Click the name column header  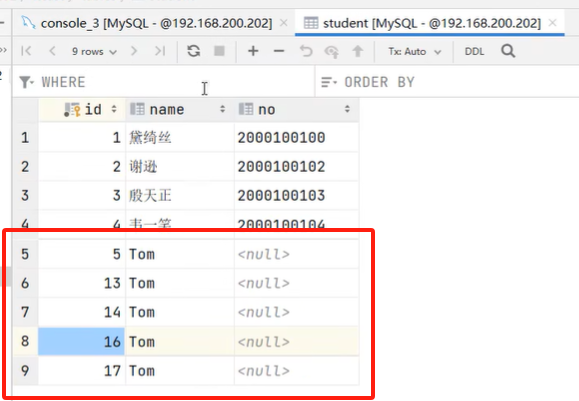coord(180,109)
